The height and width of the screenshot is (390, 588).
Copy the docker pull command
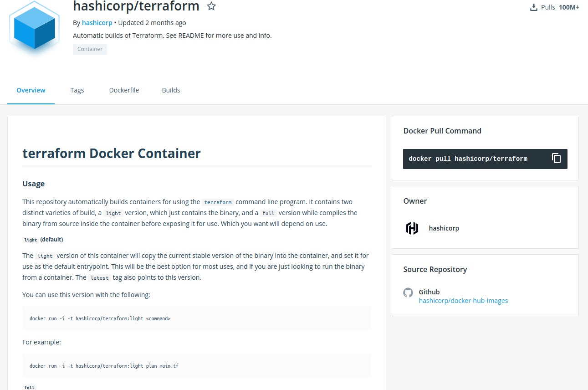[556, 159]
